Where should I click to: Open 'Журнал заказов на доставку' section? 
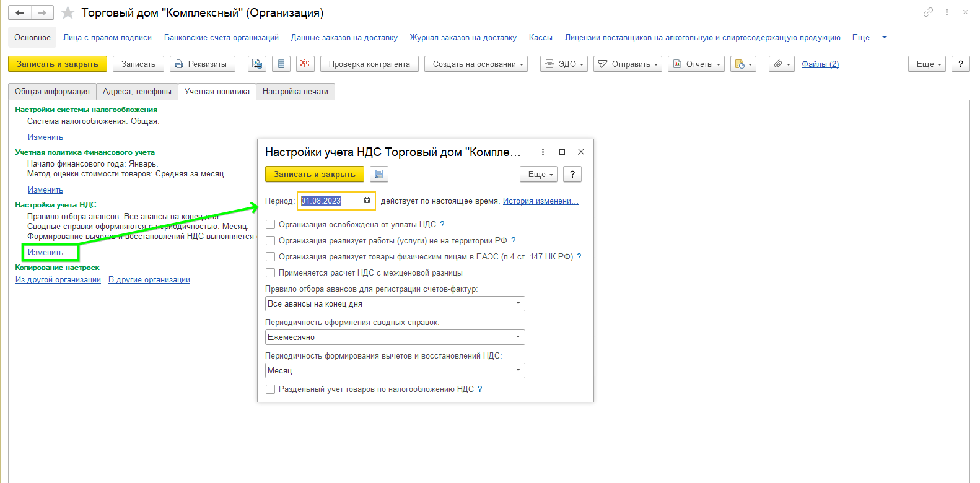tap(463, 37)
